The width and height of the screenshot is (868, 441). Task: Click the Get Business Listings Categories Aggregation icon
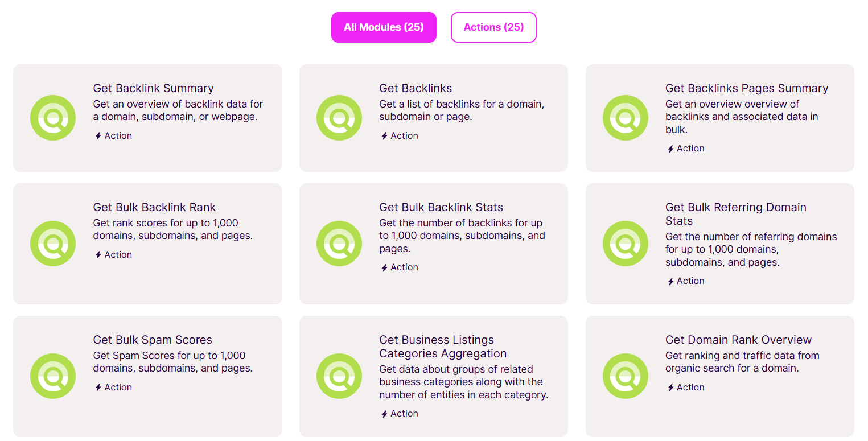(339, 376)
